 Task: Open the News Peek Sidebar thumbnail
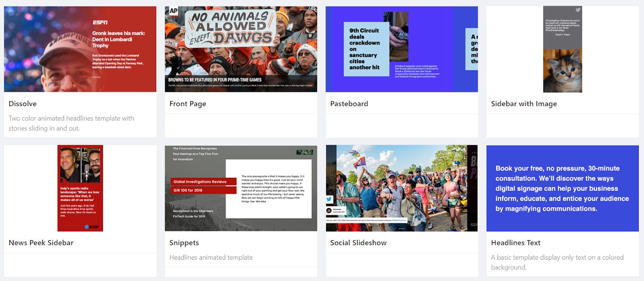(80, 188)
